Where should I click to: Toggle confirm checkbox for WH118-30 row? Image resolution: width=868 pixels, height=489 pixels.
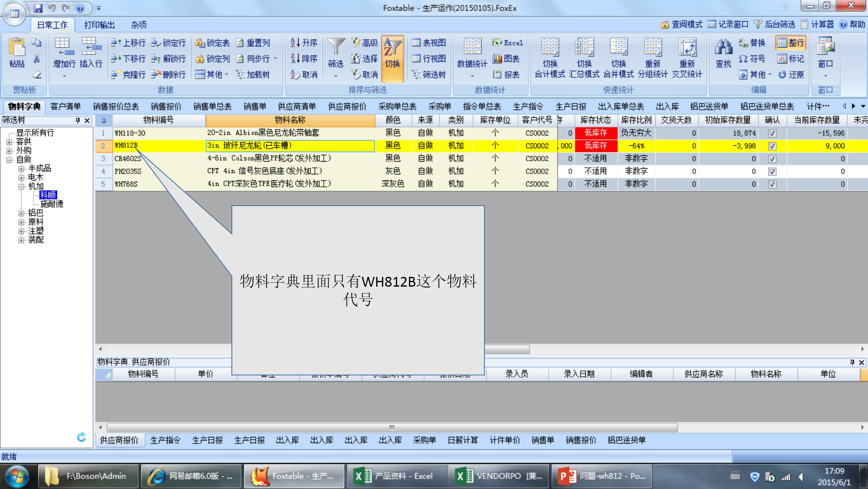[x=772, y=133]
